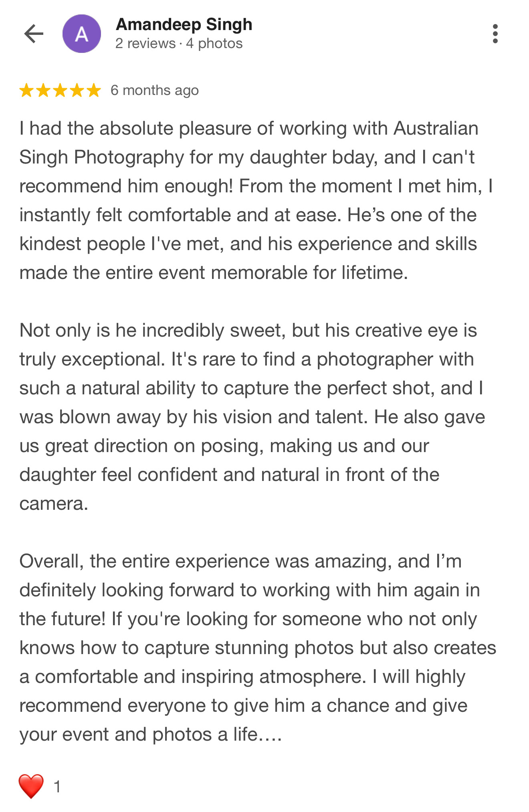Screen dimensions: 529x812
Task: Click the first paragraph of the review
Action: coord(248,200)
